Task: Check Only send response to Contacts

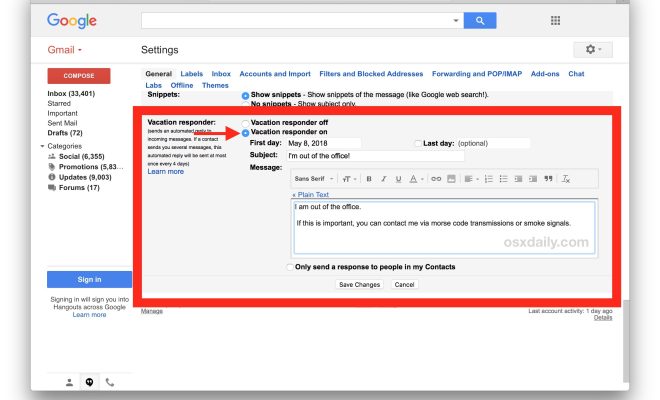Action: pyautogui.click(x=290, y=267)
